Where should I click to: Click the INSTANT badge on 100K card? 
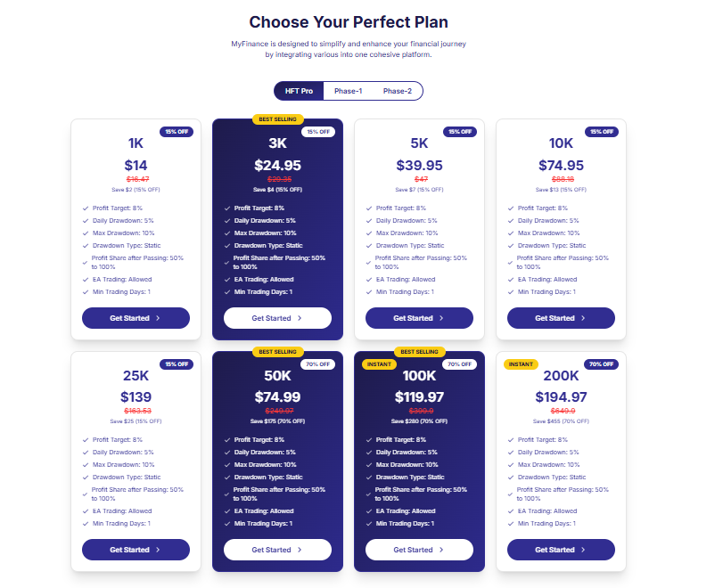[379, 364]
